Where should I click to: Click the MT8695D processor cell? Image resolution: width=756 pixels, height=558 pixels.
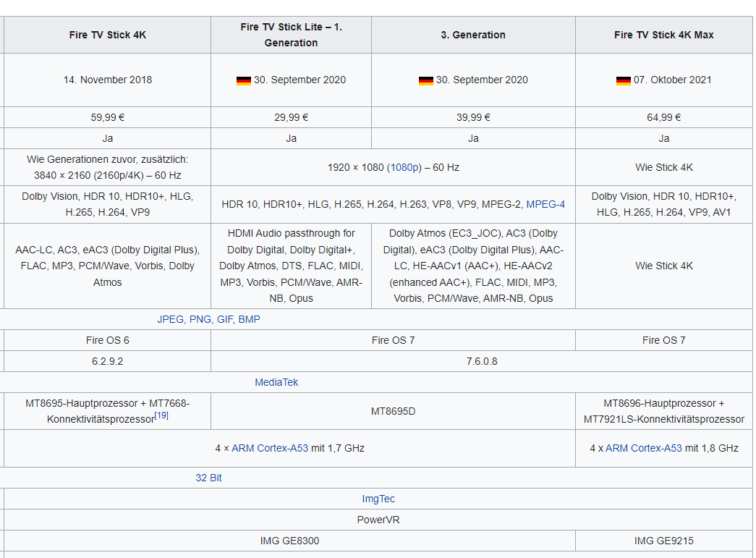click(x=394, y=411)
